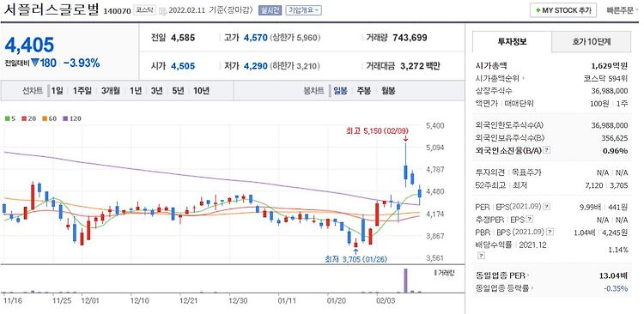The height and width of the screenshot is (314, 644).
Task: Click the 거래량 value 743,699
Action: (410, 38)
